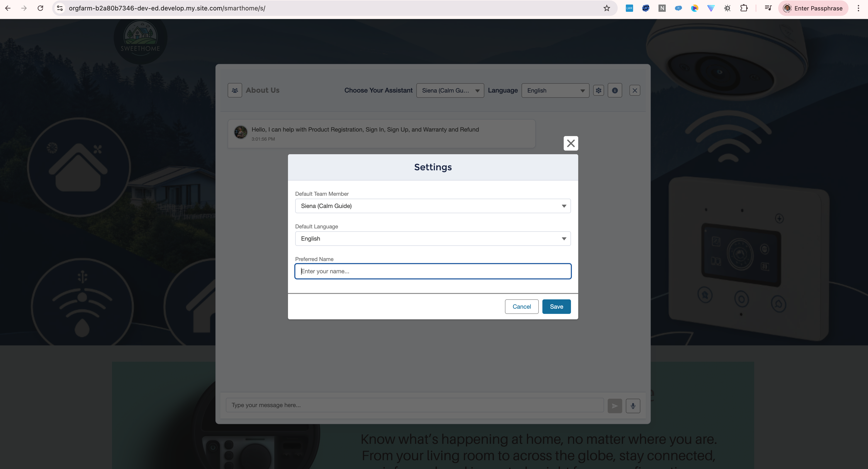This screenshot has width=868, height=469.
Task: Expand the Default Language dropdown
Action: click(x=433, y=239)
